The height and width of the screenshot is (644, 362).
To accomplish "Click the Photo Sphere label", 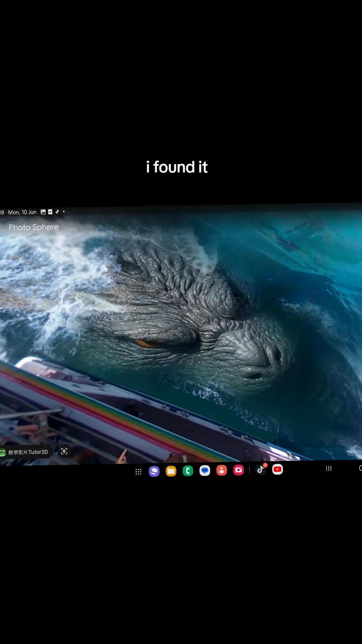I will (x=34, y=227).
